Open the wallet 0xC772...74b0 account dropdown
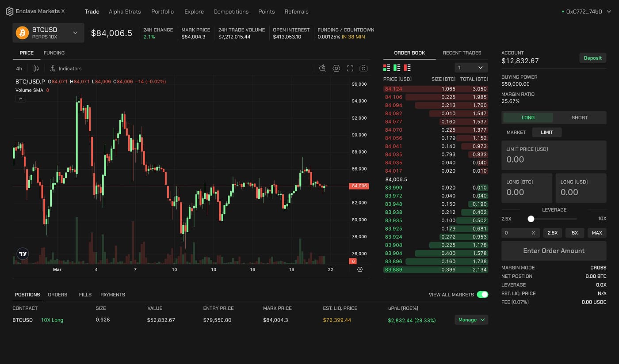This screenshot has width=619, height=364. pos(586,11)
